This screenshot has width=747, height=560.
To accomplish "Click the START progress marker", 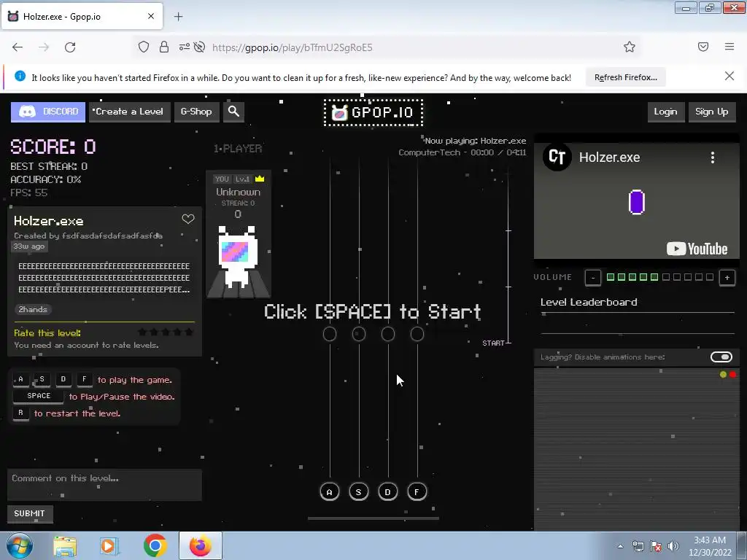I will pyautogui.click(x=496, y=343).
